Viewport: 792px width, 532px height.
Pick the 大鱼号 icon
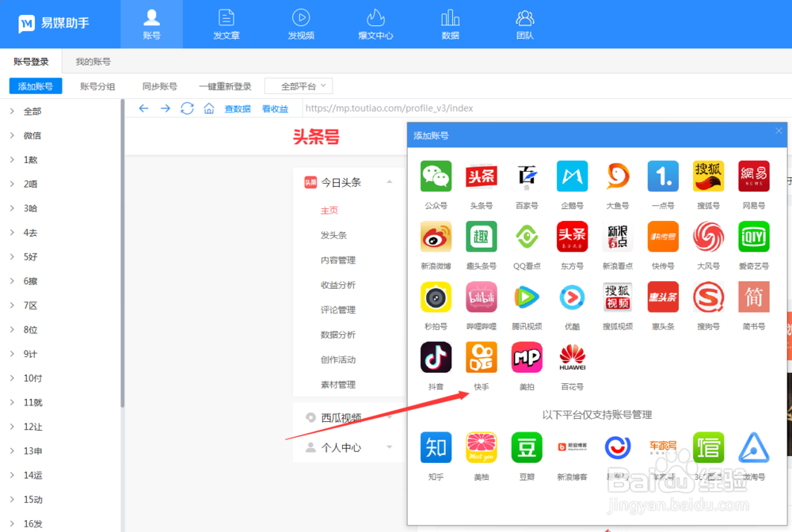coord(618,177)
